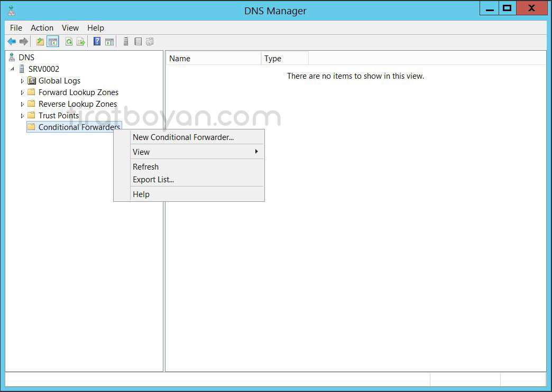
Task: Select Global Logs label in tree
Action: [60, 81]
